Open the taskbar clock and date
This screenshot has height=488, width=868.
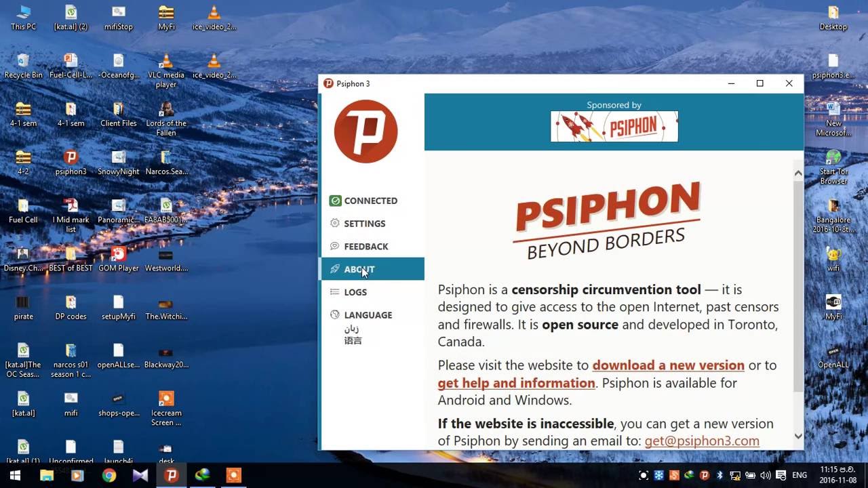837,474
